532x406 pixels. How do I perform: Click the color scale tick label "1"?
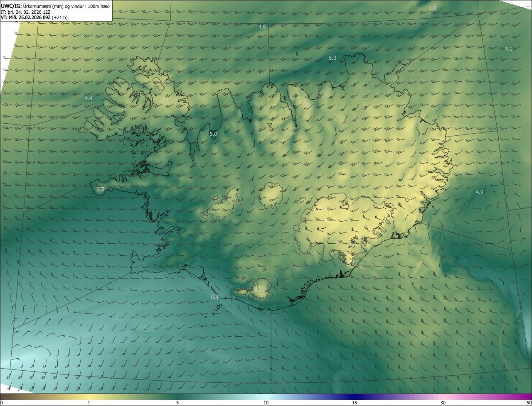coord(89,403)
